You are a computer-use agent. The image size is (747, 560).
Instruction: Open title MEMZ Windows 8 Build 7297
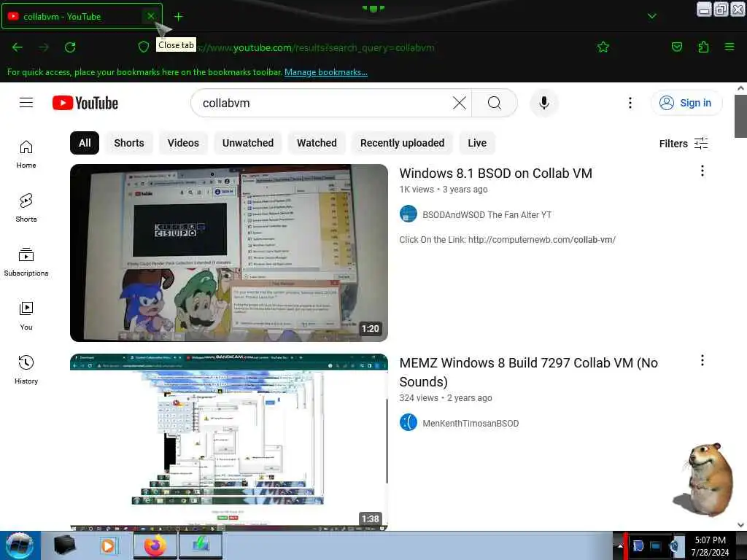tap(528, 372)
